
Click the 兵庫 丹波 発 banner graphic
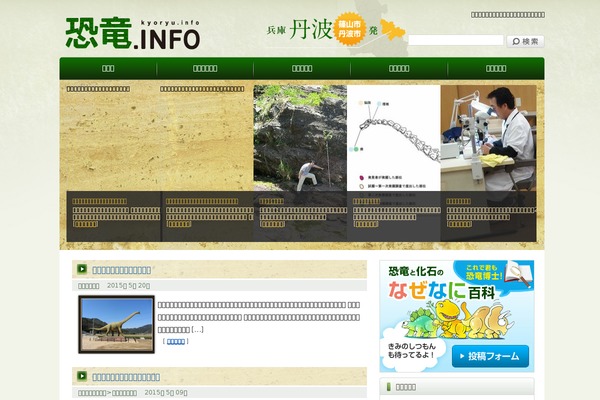[336, 29]
